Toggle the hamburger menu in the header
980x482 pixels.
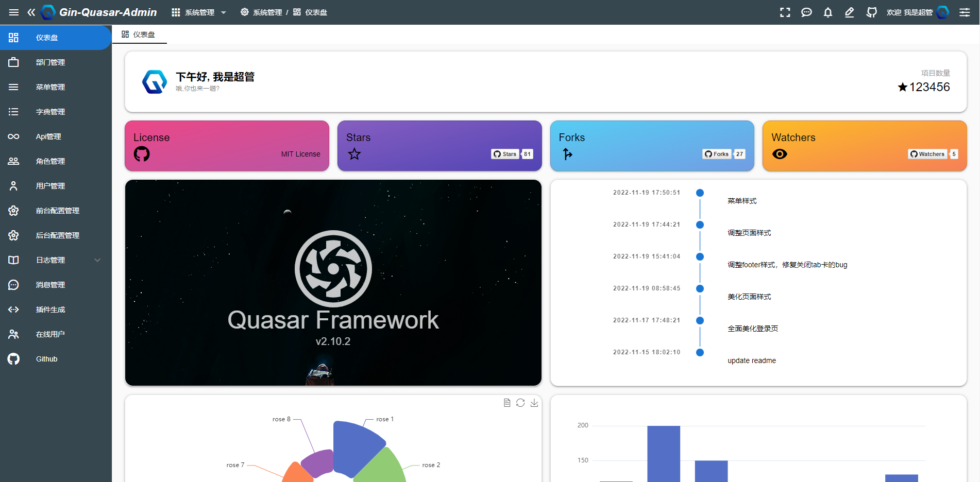coord(14,12)
